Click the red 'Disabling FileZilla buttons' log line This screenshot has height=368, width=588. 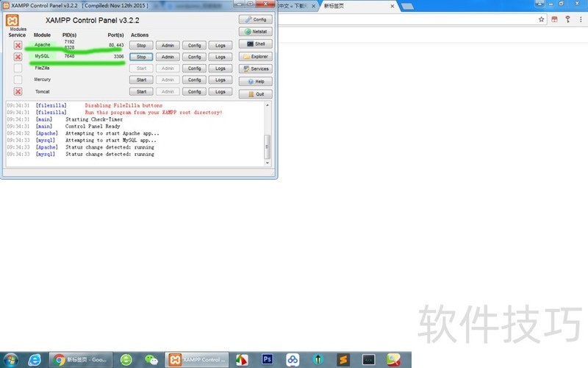123,105
